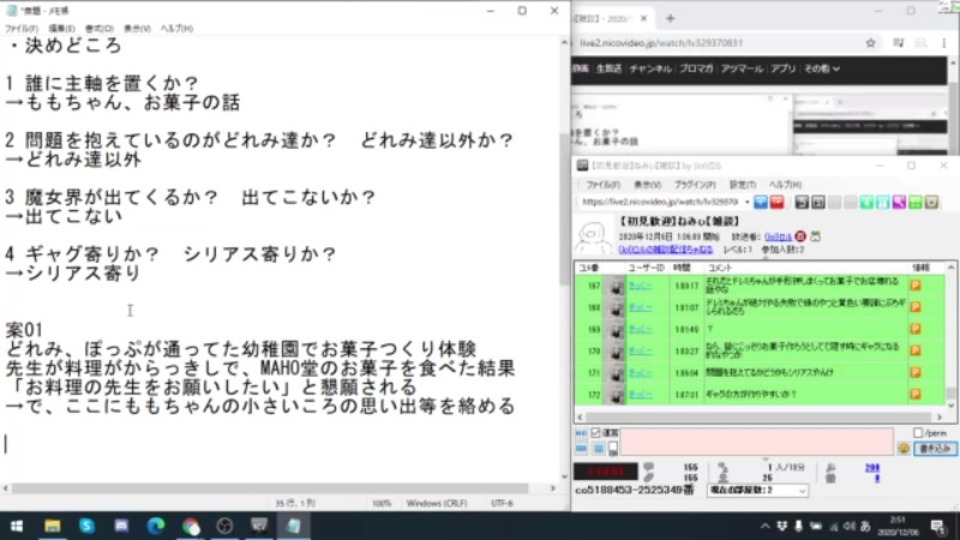Click the pink comment input field
Viewport: 960px width, 540px height.
click(x=757, y=442)
